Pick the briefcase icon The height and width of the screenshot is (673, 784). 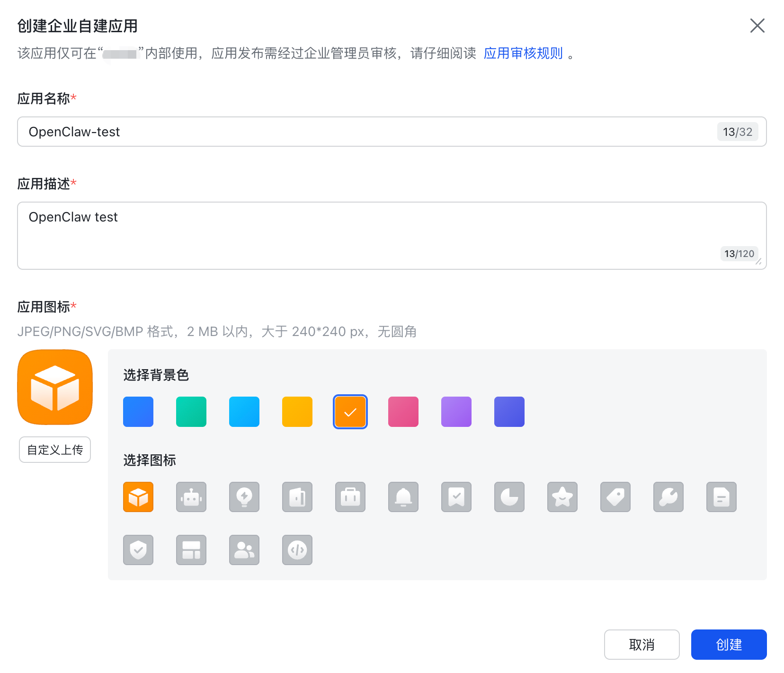coord(350,497)
